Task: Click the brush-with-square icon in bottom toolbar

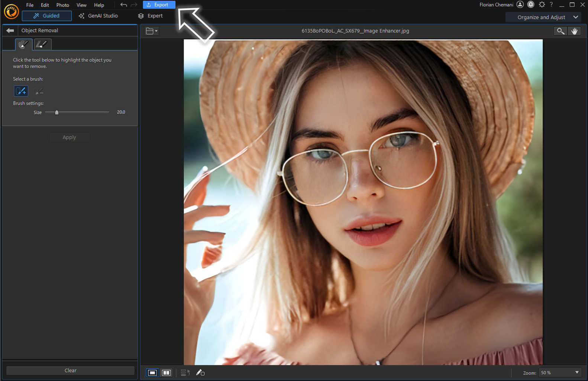Action: [200, 372]
